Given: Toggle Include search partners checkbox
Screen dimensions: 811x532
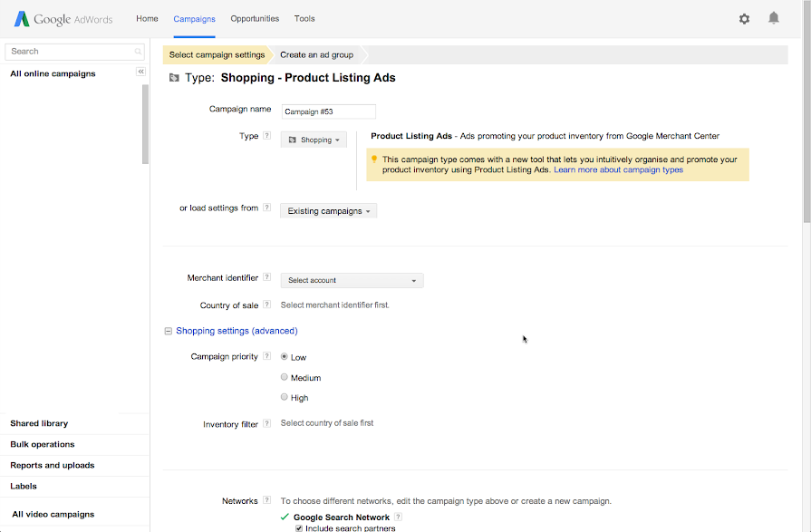Looking at the screenshot, I should pyautogui.click(x=299, y=528).
